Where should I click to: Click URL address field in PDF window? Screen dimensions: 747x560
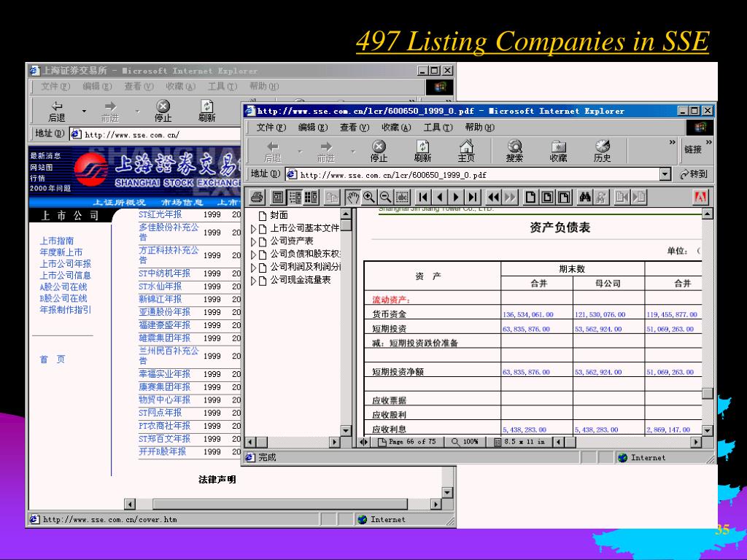[473, 175]
